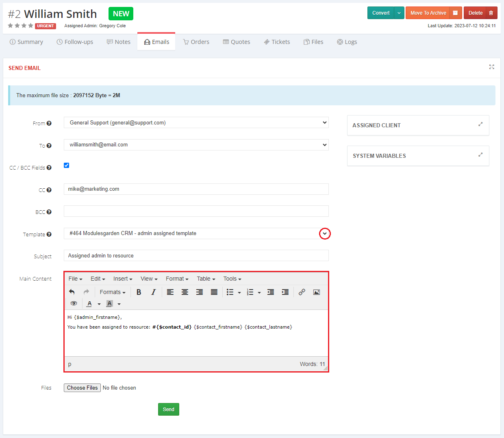Click the help icon beside CC / BCC Fields
504x438 pixels.
point(49,168)
